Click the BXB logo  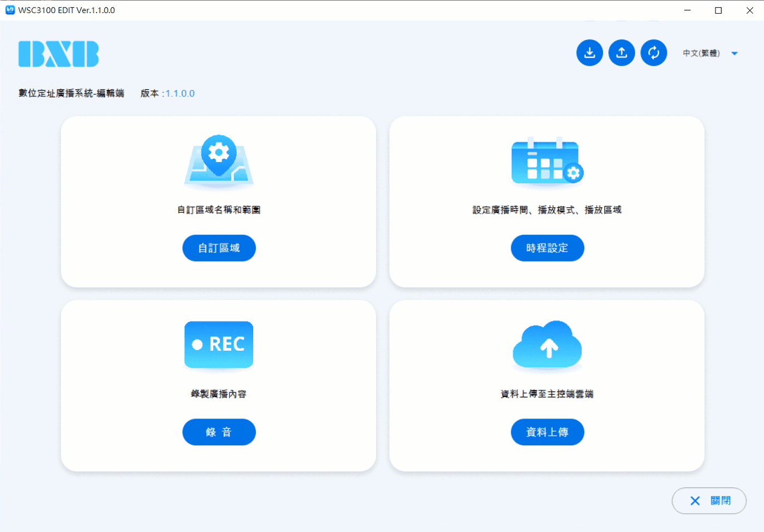(58, 54)
